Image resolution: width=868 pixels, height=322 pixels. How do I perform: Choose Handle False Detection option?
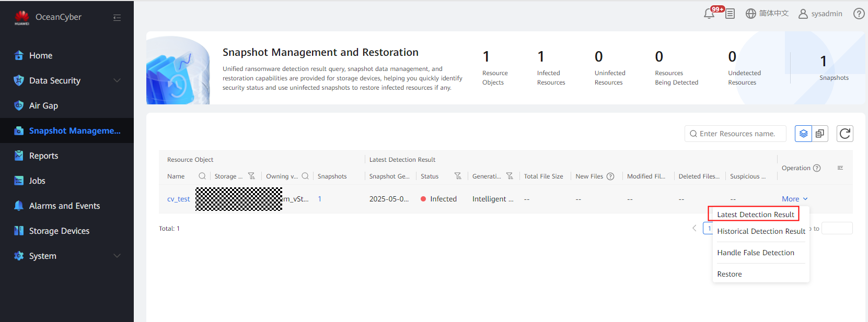755,253
